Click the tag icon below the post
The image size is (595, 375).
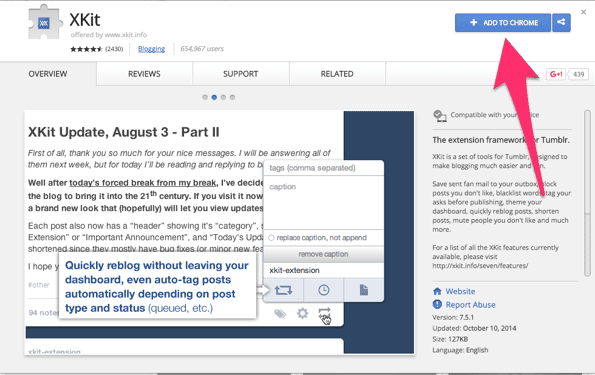point(280,314)
